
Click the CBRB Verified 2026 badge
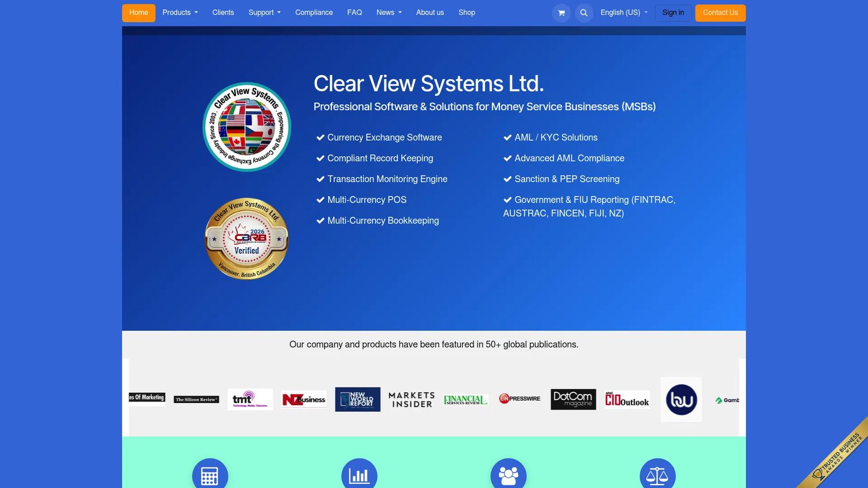[x=247, y=239]
